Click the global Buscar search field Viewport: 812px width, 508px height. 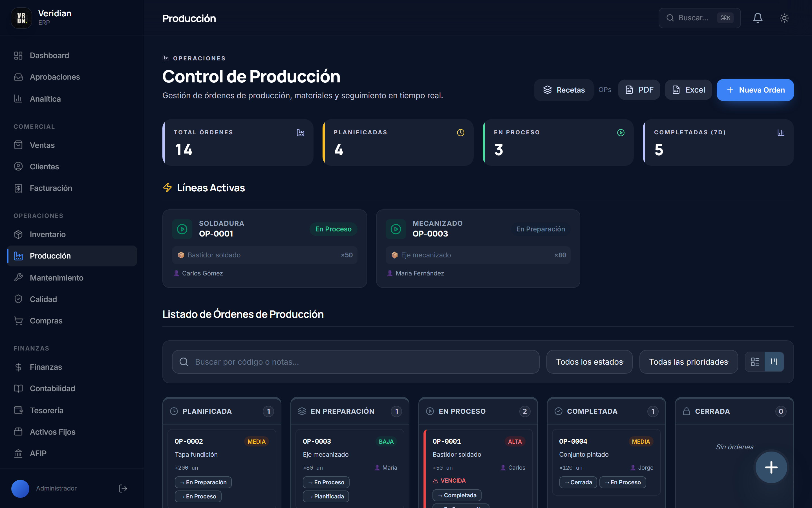point(700,18)
